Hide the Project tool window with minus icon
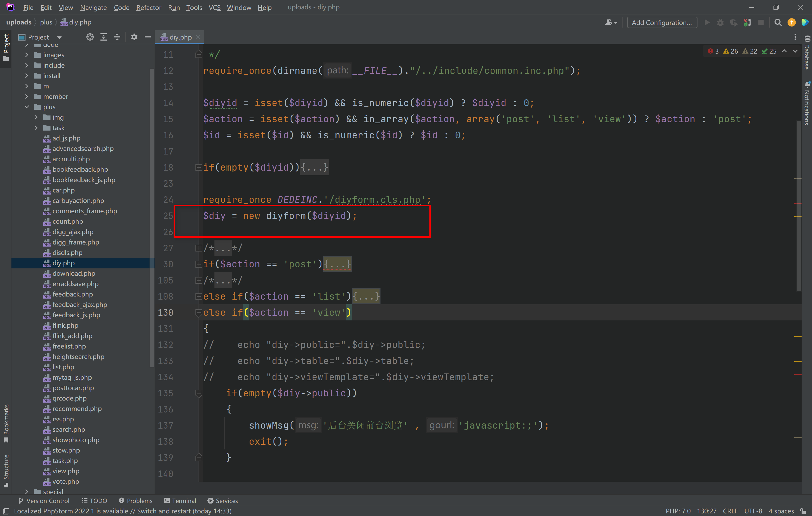Viewport: 812px width, 516px height. [x=148, y=37]
